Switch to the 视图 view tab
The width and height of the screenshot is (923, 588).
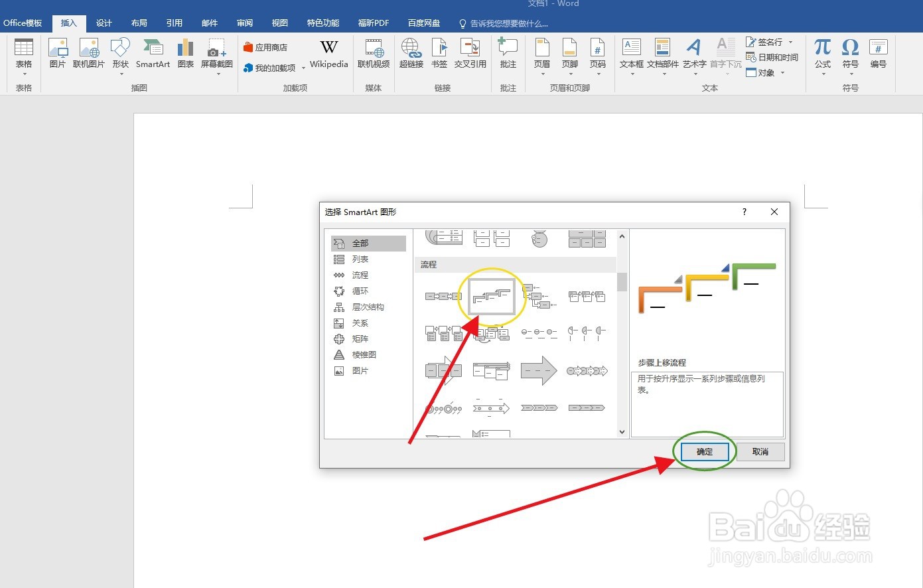coord(280,23)
